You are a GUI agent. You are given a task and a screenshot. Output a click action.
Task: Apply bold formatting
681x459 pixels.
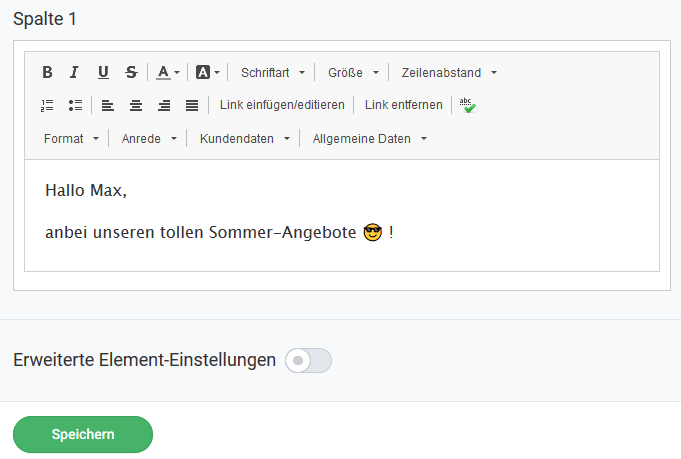pyautogui.click(x=47, y=72)
